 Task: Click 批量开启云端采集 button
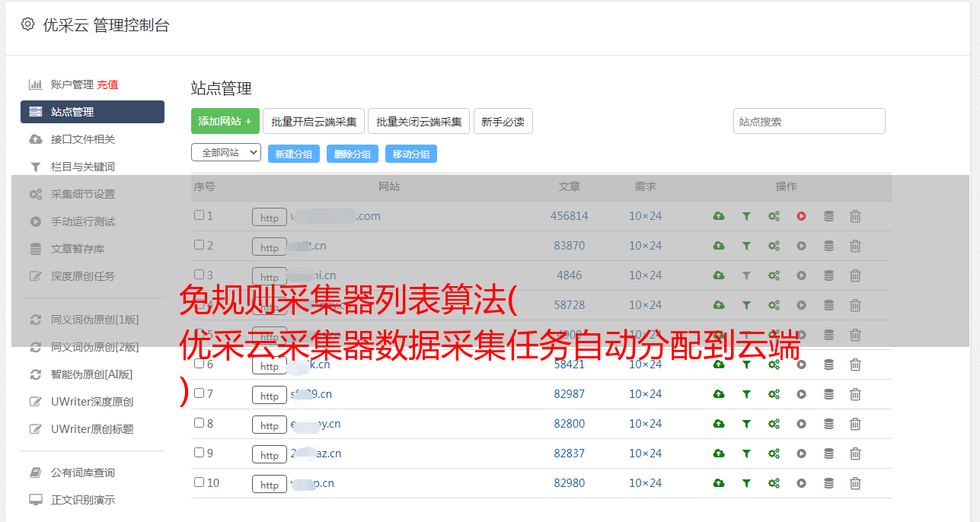point(314,121)
